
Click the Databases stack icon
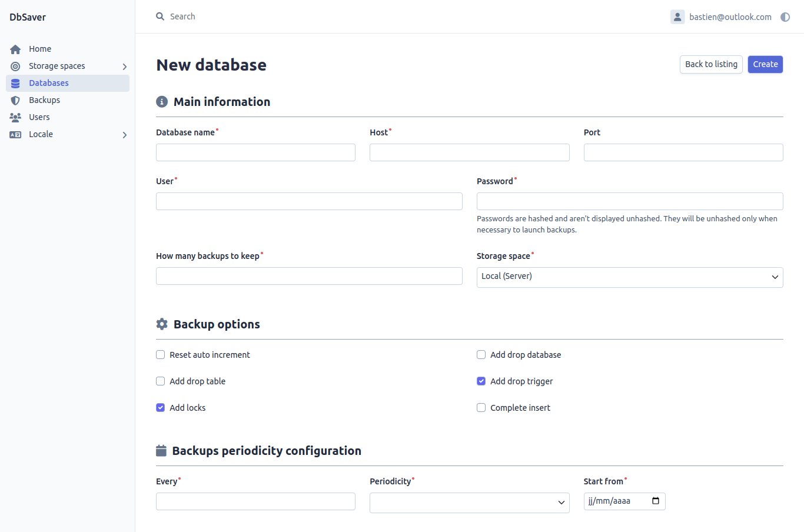pos(15,84)
